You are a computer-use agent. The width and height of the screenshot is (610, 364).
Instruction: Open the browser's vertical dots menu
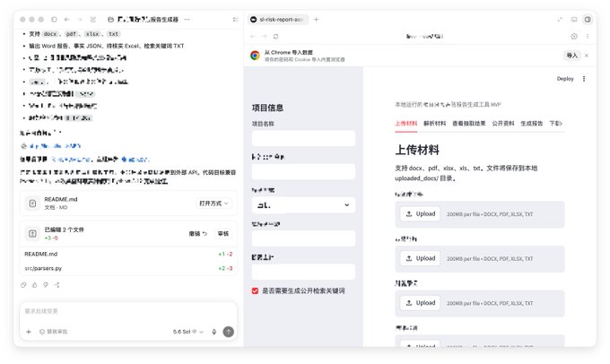coord(588,36)
